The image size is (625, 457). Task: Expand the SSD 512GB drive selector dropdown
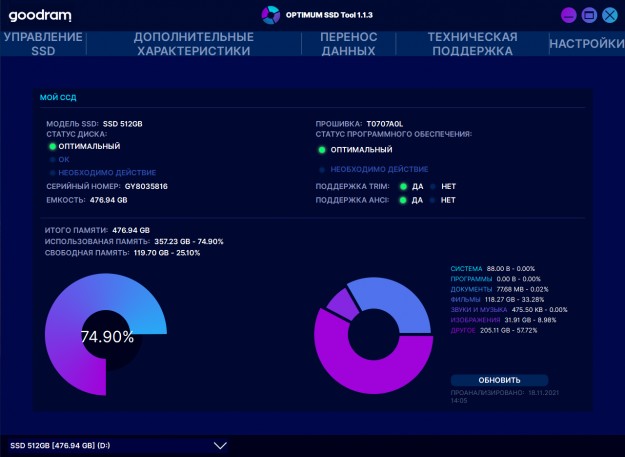[x=120, y=445]
